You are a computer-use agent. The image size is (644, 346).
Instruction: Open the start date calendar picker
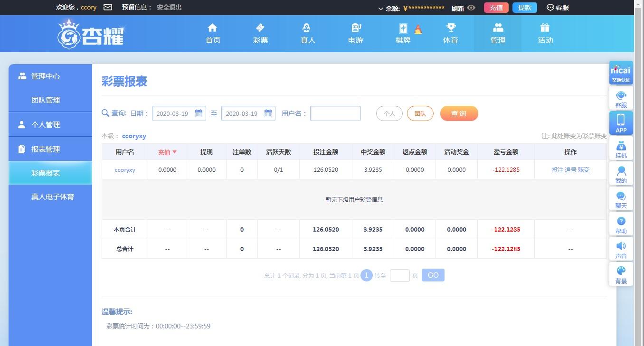coord(199,113)
